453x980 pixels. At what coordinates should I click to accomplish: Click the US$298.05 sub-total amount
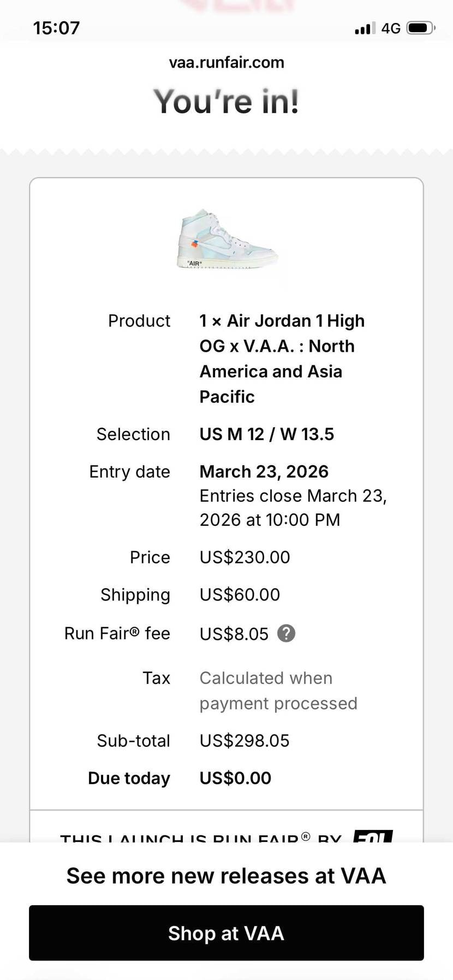click(x=244, y=741)
